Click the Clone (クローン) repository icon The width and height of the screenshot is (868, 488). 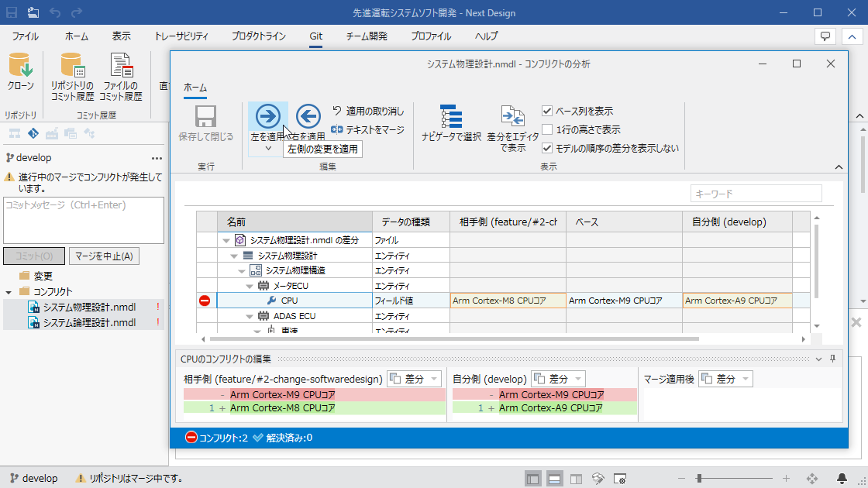(x=21, y=72)
